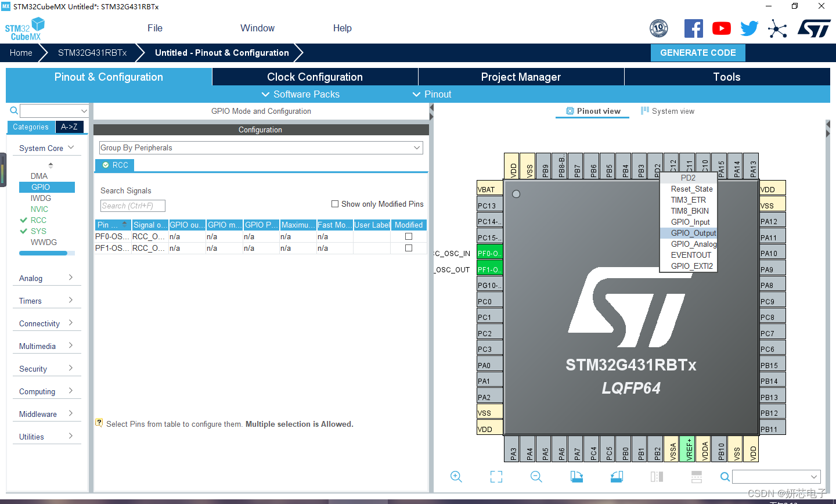Go to Home breadcrumb
The width and height of the screenshot is (836, 504).
pyautogui.click(x=21, y=52)
